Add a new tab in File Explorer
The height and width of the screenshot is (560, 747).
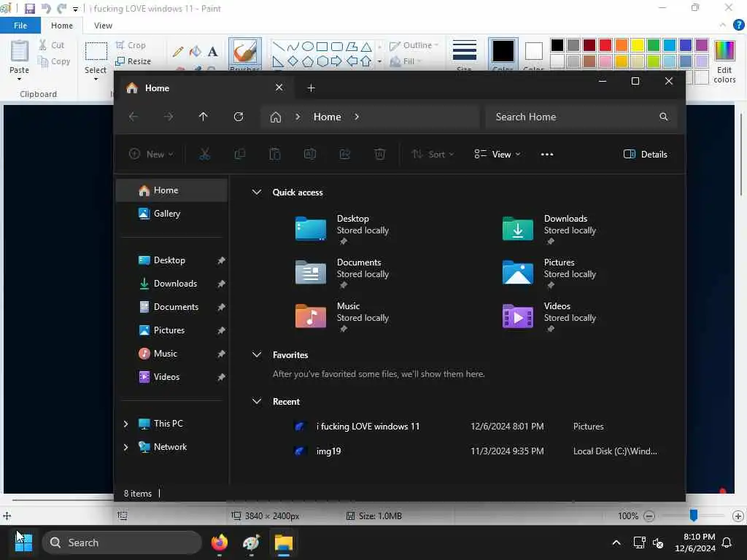(x=311, y=87)
